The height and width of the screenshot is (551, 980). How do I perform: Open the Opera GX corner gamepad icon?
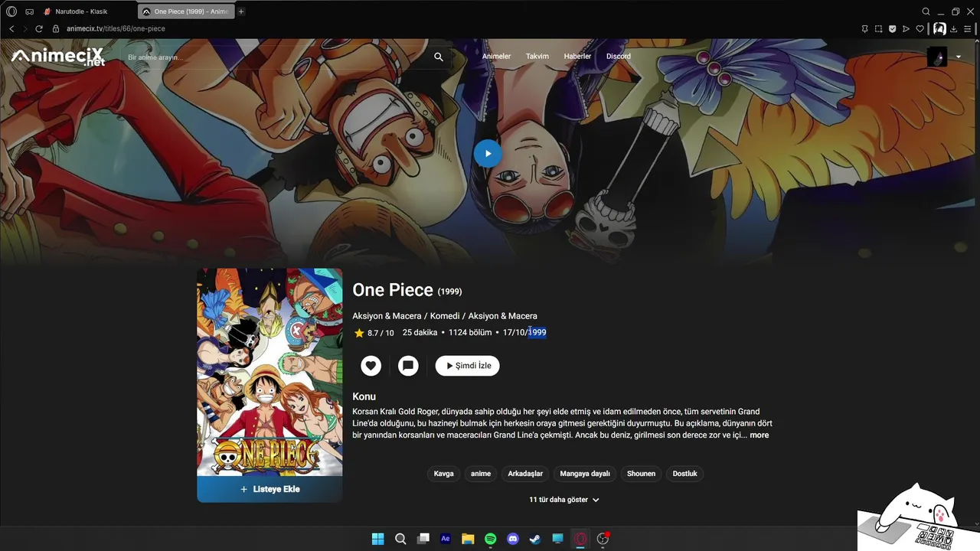point(29,11)
